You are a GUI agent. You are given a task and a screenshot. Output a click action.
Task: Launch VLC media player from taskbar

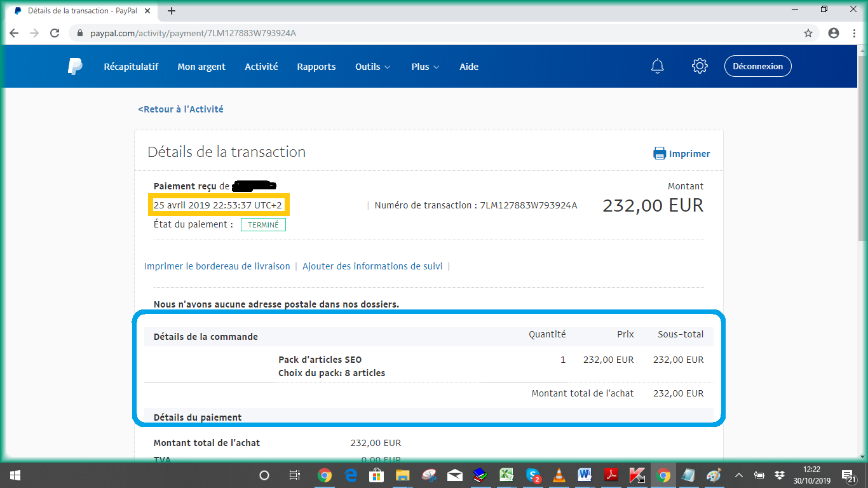pyautogui.click(x=559, y=475)
